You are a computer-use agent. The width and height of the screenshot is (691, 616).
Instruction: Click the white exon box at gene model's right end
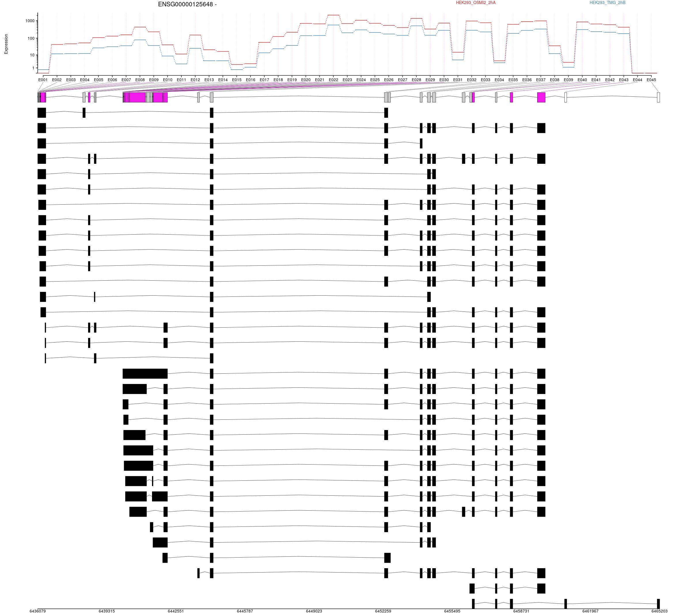[658, 98]
